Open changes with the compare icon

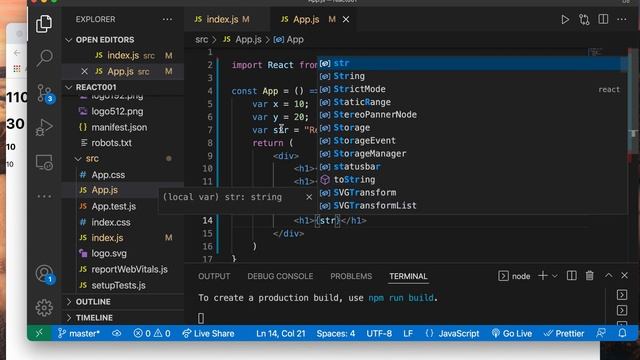pos(584,20)
